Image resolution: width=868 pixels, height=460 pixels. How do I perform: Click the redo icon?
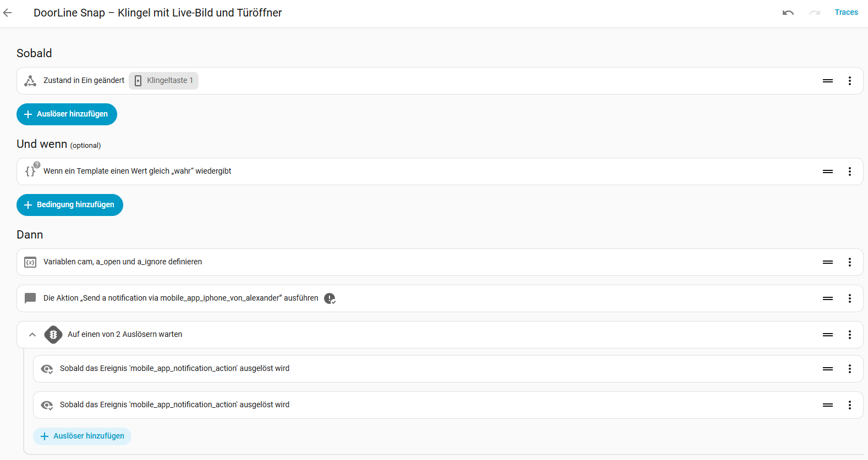click(x=815, y=13)
